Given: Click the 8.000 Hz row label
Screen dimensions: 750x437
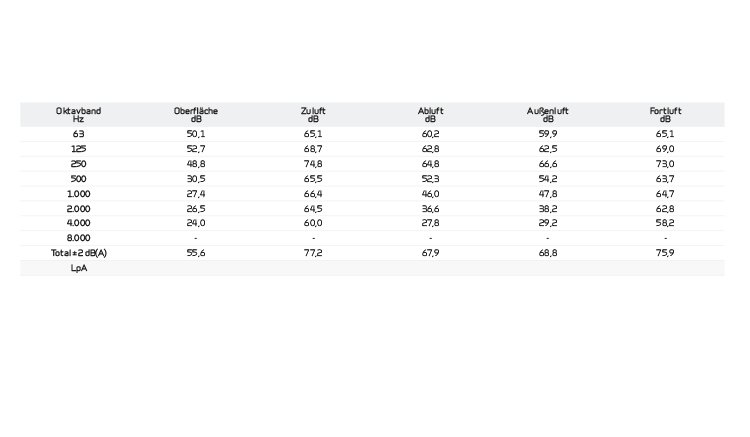Looking at the screenshot, I should pos(78,238).
